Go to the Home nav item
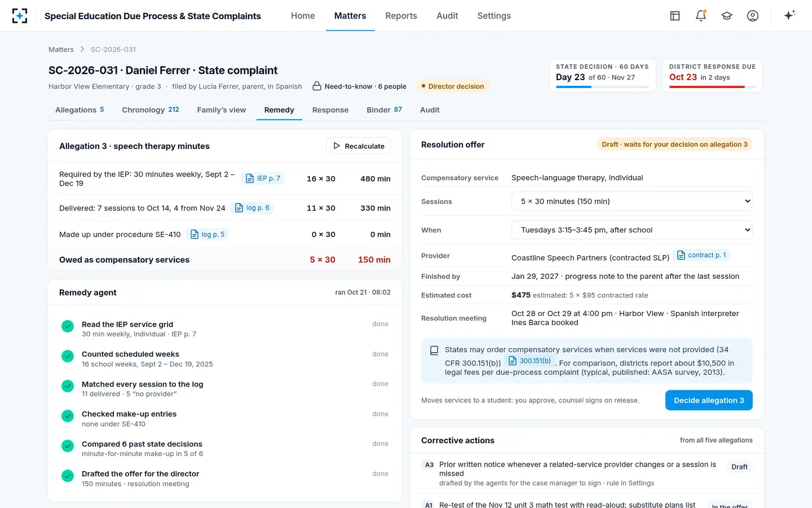The width and height of the screenshot is (812, 508). 303,16
